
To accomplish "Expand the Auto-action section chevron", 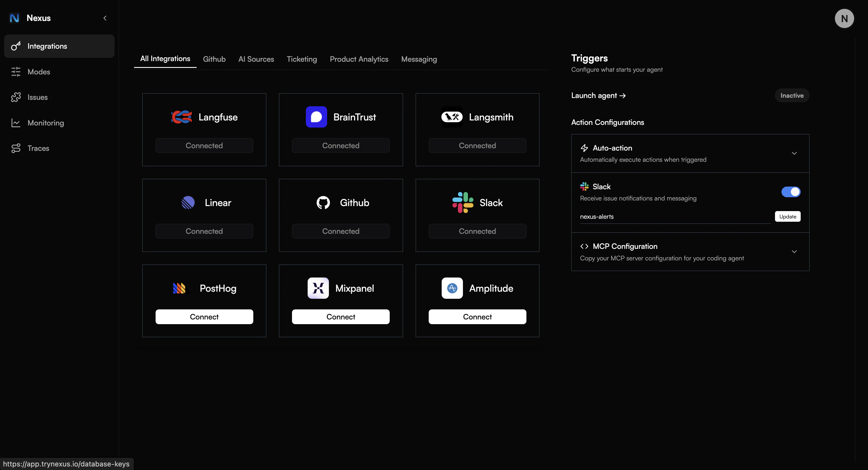I will click(794, 153).
